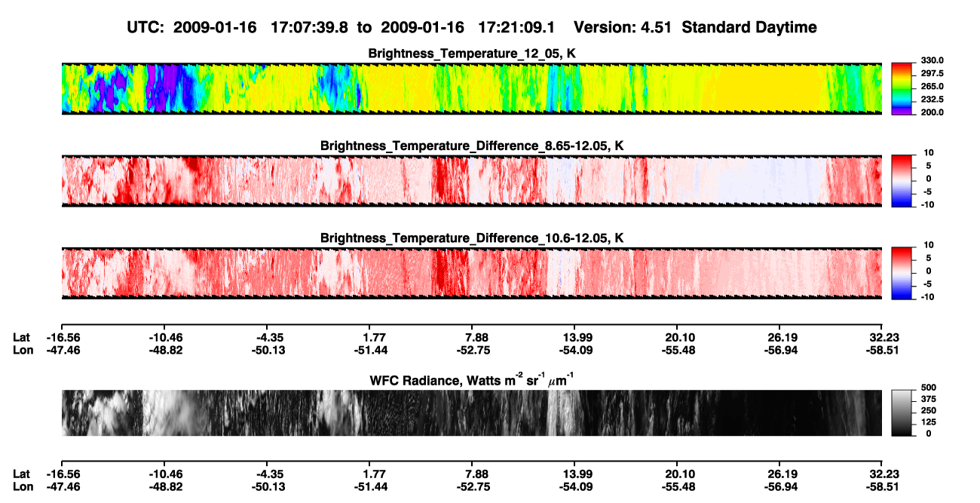Click the 200.0 value on temperature colorbar
The width and height of the screenshot is (980, 503).
tap(929, 112)
